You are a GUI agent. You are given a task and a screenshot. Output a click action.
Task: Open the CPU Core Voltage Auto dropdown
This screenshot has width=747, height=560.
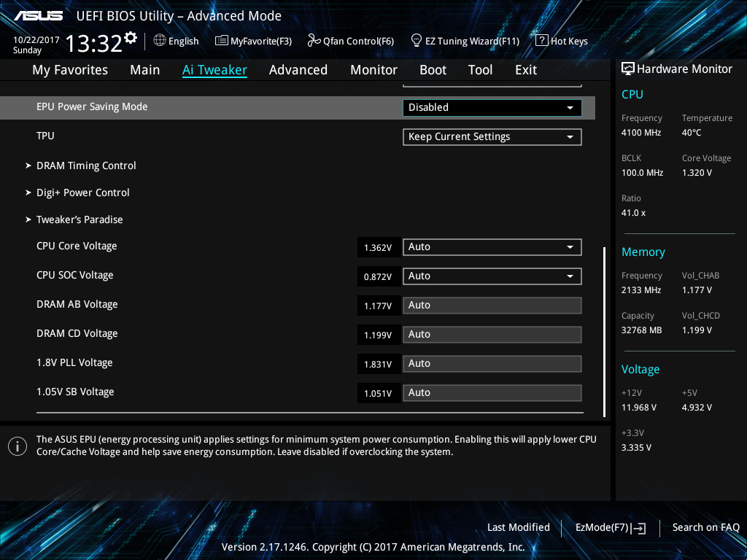[492, 246]
